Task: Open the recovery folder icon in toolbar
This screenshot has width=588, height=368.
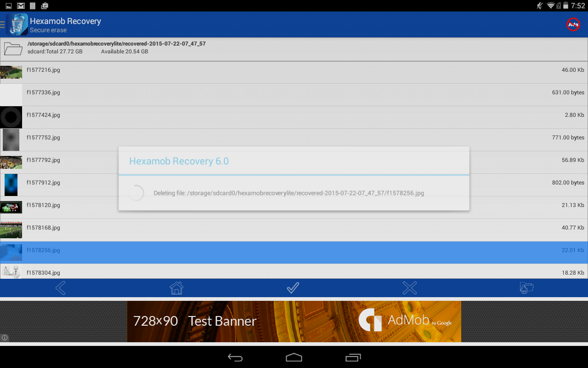Action: point(526,288)
